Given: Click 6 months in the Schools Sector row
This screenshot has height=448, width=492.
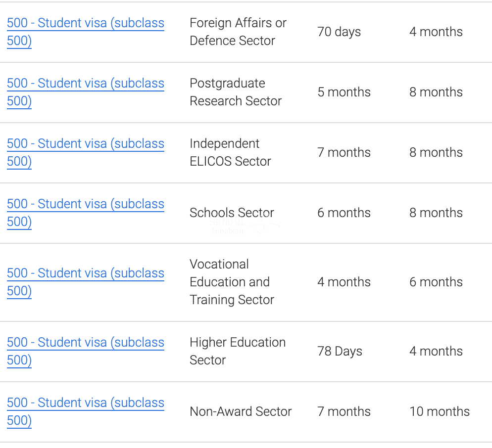Looking at the screenshot, I should (344, 213).
